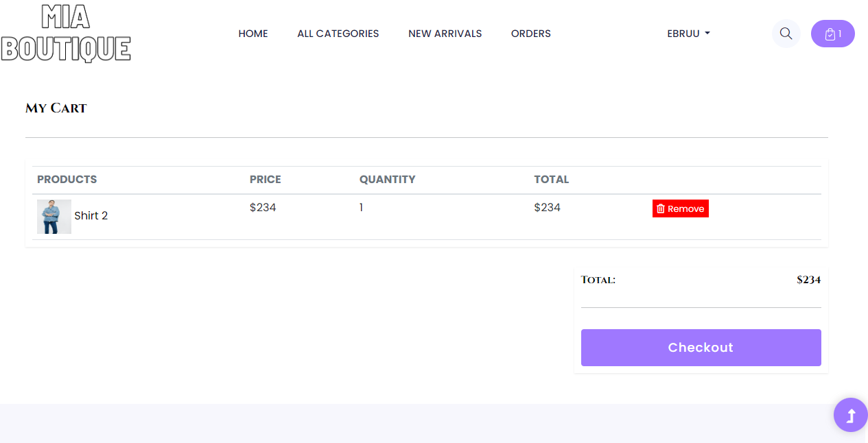Click the $234 total in order summary
This screenshot has height=443, width=868.
click(808, 279)
